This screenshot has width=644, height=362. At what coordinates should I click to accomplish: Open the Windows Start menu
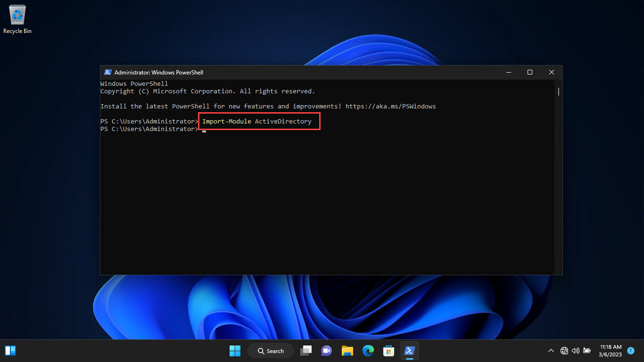point(235,351)
